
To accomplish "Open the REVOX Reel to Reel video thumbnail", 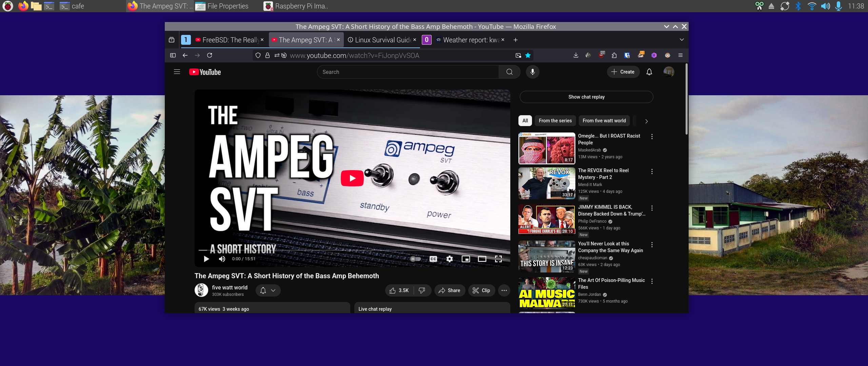I will tap(547, 183).
